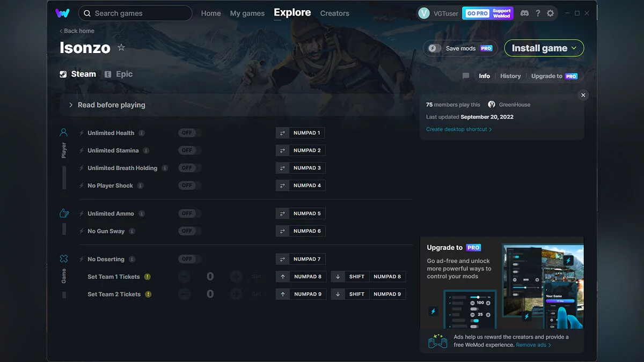Click Create desktop shortcut link
The height and width of the screenshot is (362, 644).
[x=459, y=129]
